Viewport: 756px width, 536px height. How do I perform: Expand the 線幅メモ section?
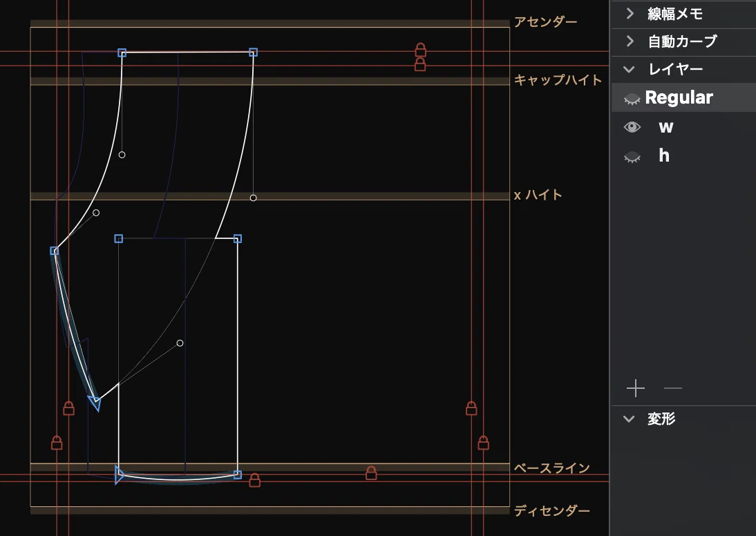pyautogui.click(x=630, y=14)
